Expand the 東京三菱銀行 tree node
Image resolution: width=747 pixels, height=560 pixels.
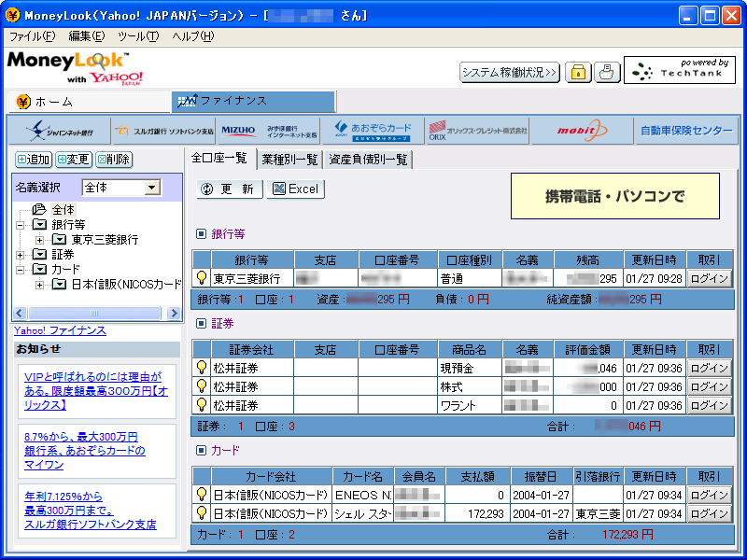(x=40, y=240)
